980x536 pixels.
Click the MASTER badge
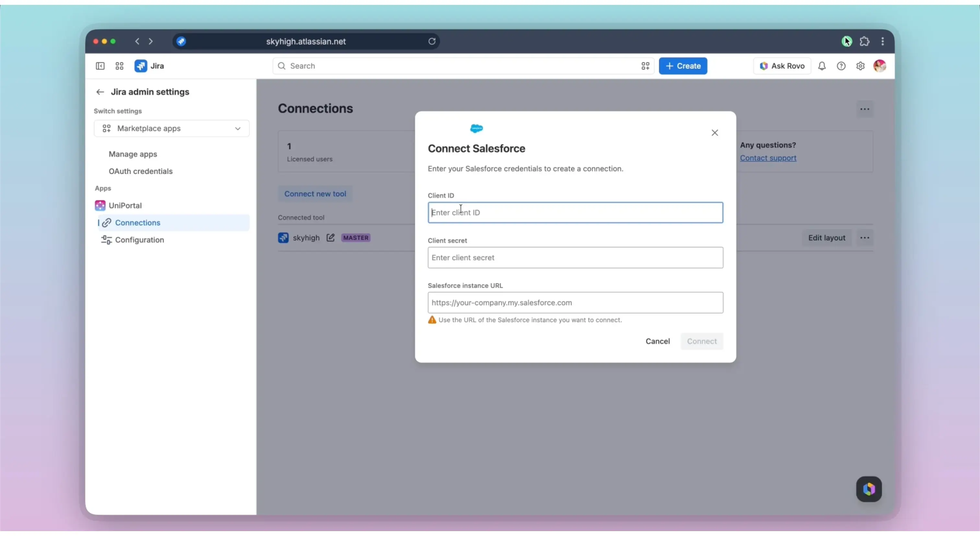pos(356,238)
